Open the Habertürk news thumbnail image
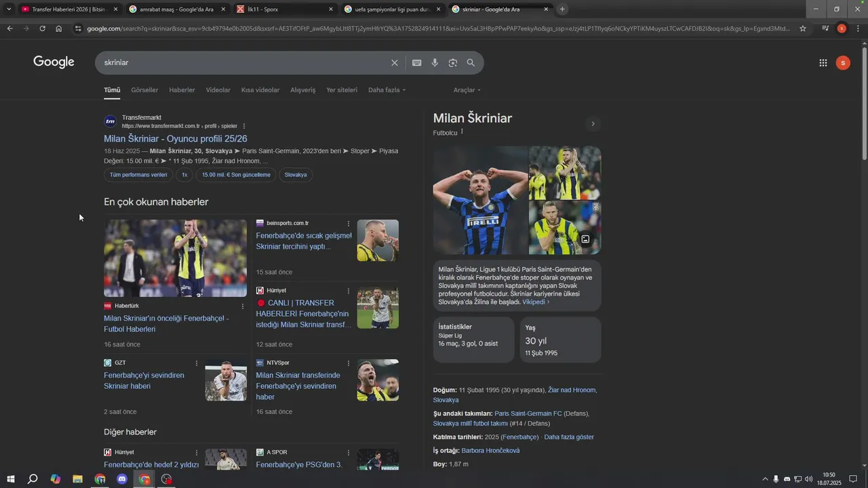This screenshot has height=488, width=868. [175, 258]
